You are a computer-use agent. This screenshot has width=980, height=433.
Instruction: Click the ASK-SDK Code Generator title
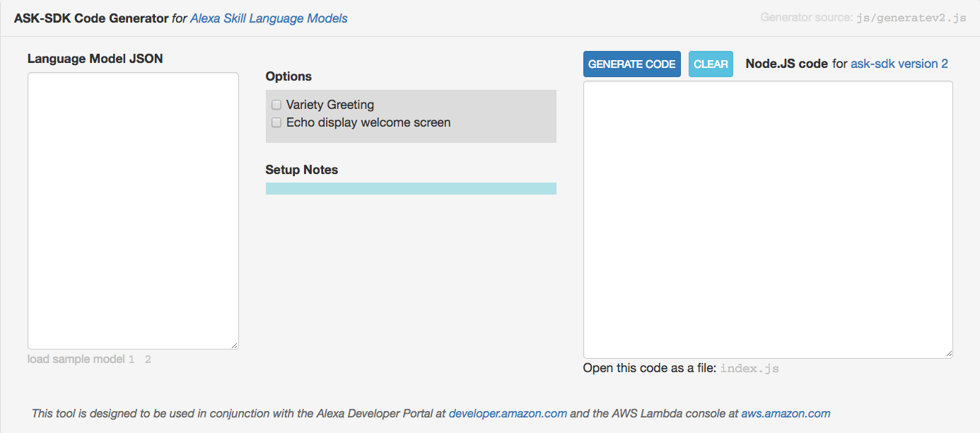[91, 18]
